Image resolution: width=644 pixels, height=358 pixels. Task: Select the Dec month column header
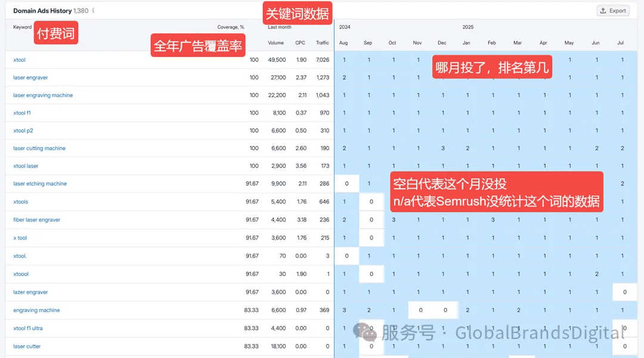coord(442,43)
